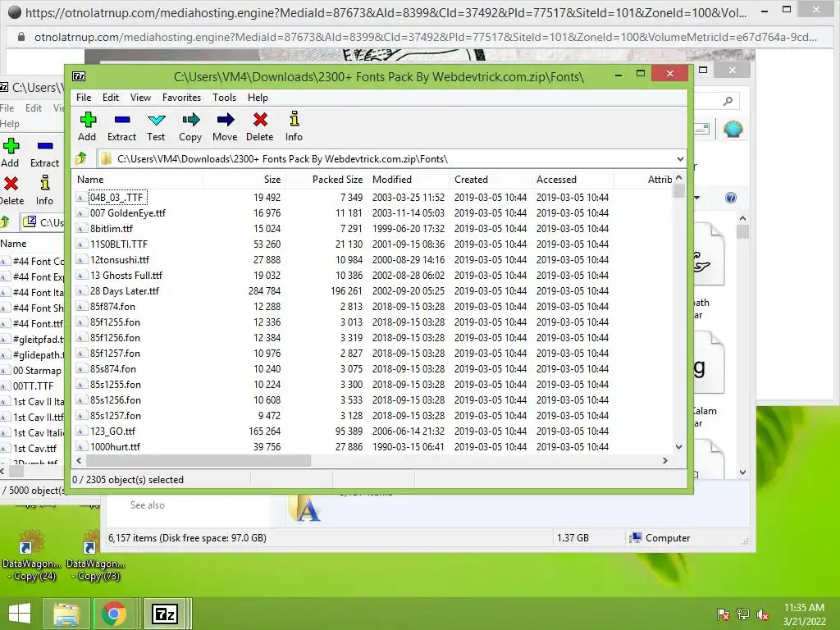
Task: Click the red Delete toolbar icon
Action: pyautogui.click(x=260, y=120)
